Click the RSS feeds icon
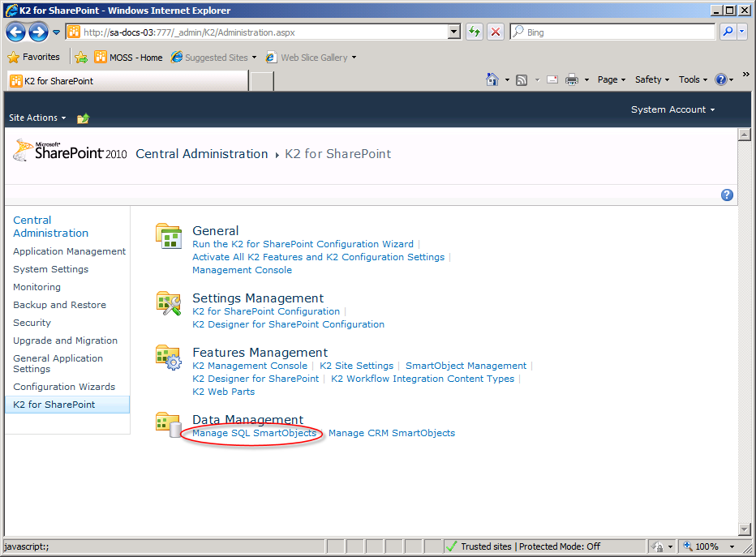Image resolution: width=756 pixels, height=557 pixels. click(522, 80)
